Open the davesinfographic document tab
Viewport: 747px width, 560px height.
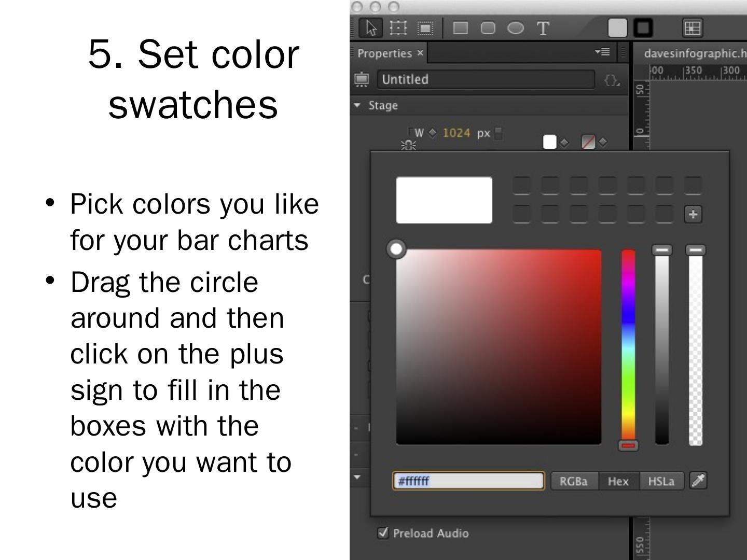694,53
